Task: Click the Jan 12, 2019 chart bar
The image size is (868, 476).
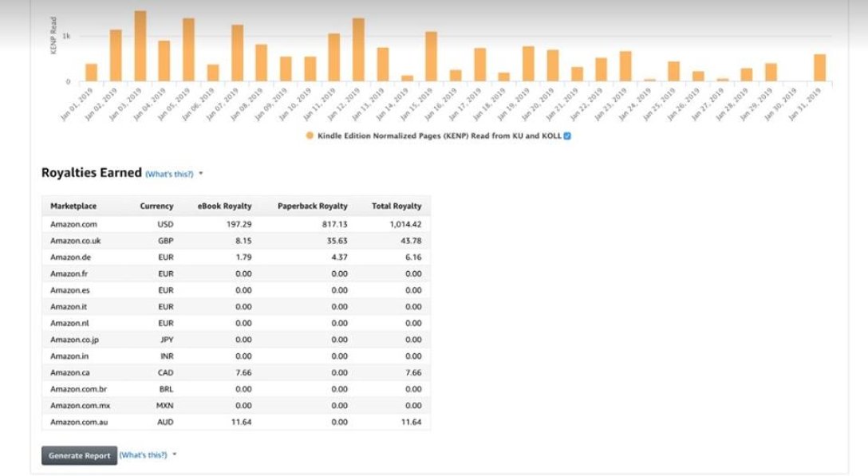Action: point(358,49)
